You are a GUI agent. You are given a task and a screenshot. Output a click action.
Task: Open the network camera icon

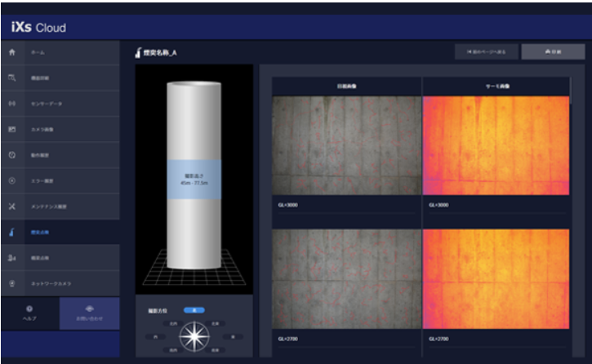[x=11, y=284]
